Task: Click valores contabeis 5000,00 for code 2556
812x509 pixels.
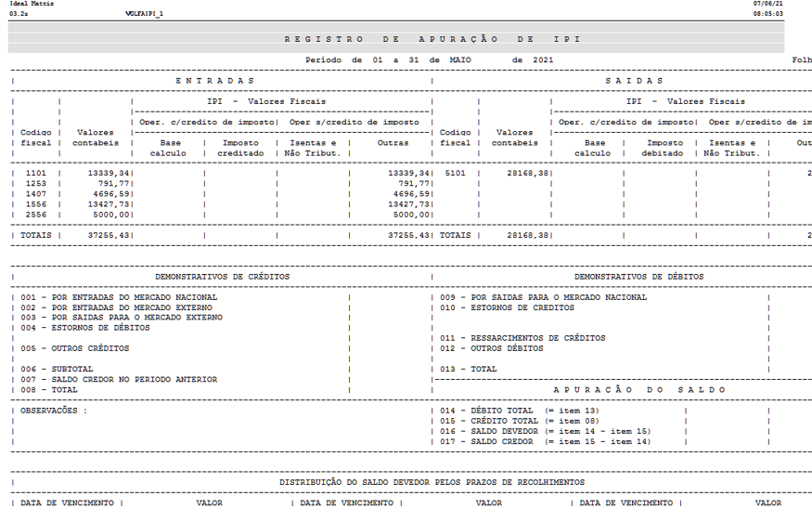Action: (110, 215)
